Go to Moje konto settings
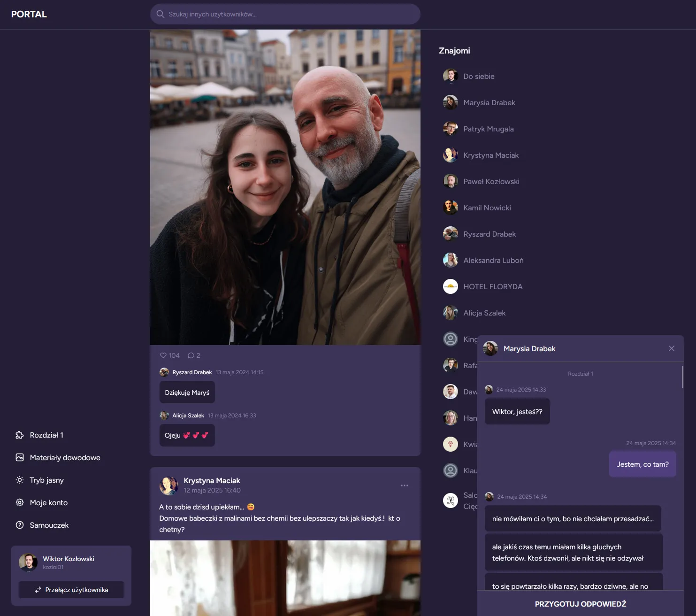Image resolution: width=696 pixels, height=616 pixels. tap(48, 502)
